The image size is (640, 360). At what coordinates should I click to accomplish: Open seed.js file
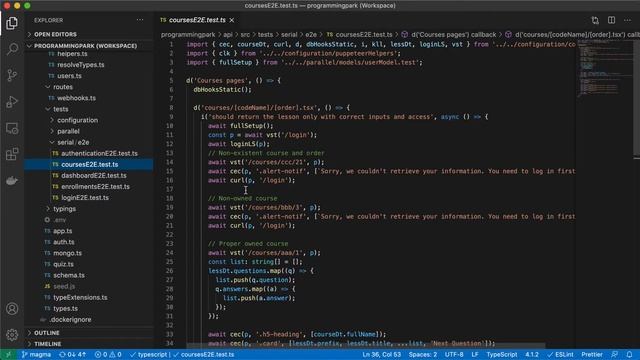(89, 286)
